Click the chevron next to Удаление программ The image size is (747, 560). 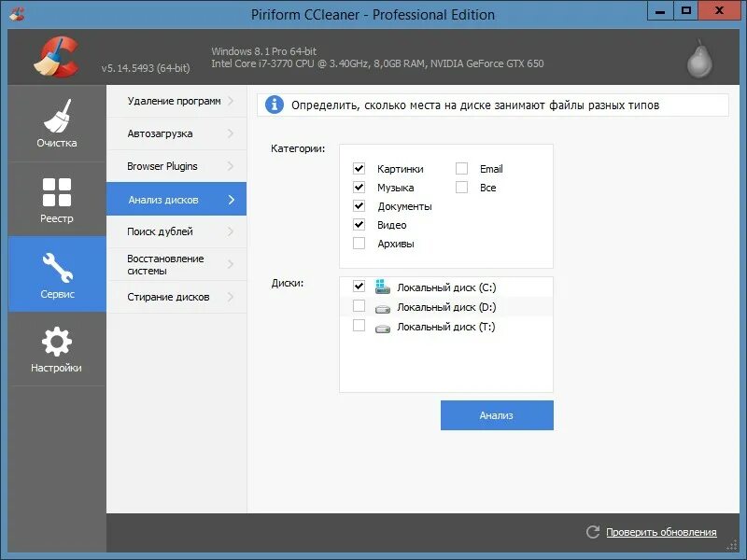(x=231, y=101)
